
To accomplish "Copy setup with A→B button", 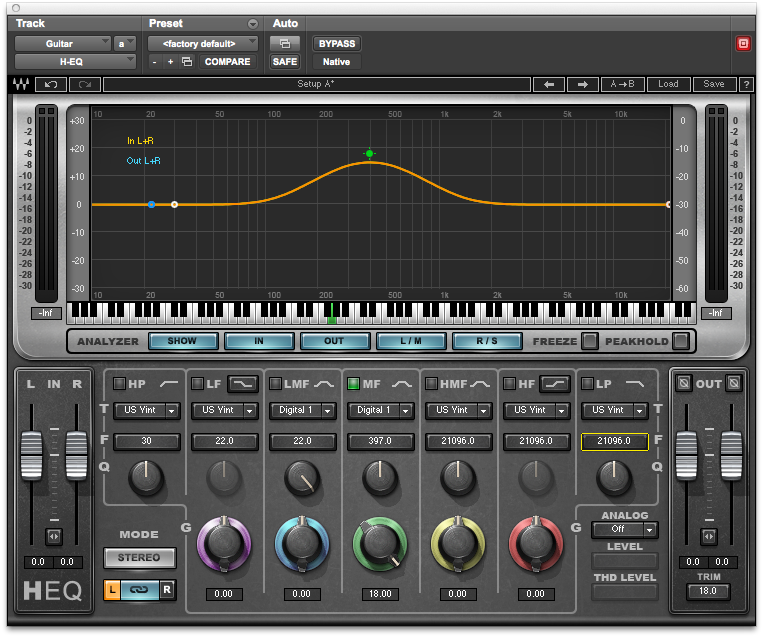I will pyautogui.click(x=623, y=85).
